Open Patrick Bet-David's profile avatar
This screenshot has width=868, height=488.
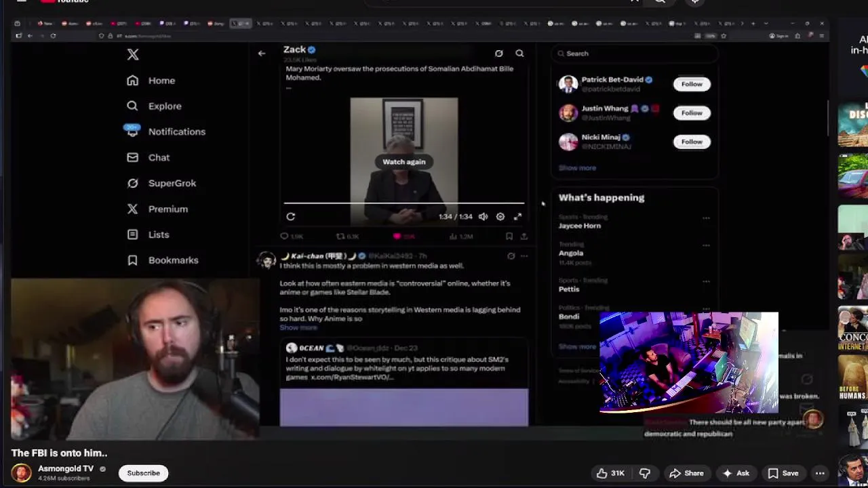568,84
